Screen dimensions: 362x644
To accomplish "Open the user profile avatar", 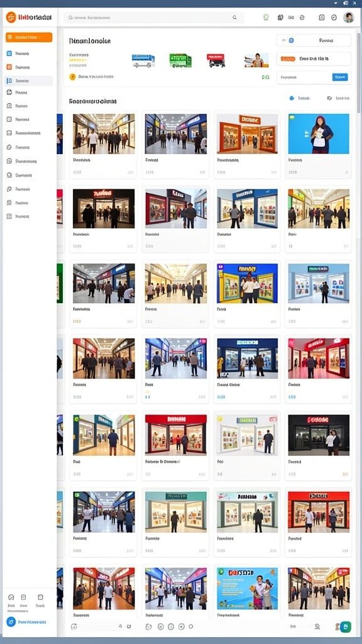I will point(348,17).
